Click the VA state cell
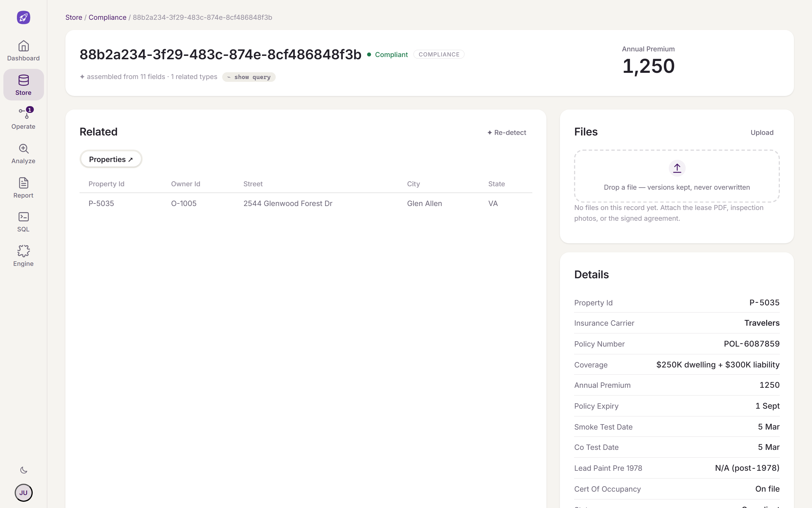 click(493, 203)
